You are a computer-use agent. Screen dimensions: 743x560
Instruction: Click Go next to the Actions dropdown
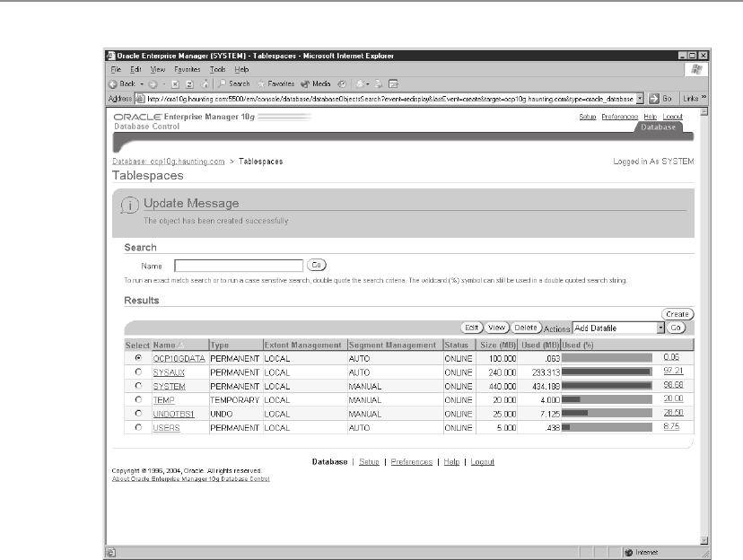tap(676, 328)
